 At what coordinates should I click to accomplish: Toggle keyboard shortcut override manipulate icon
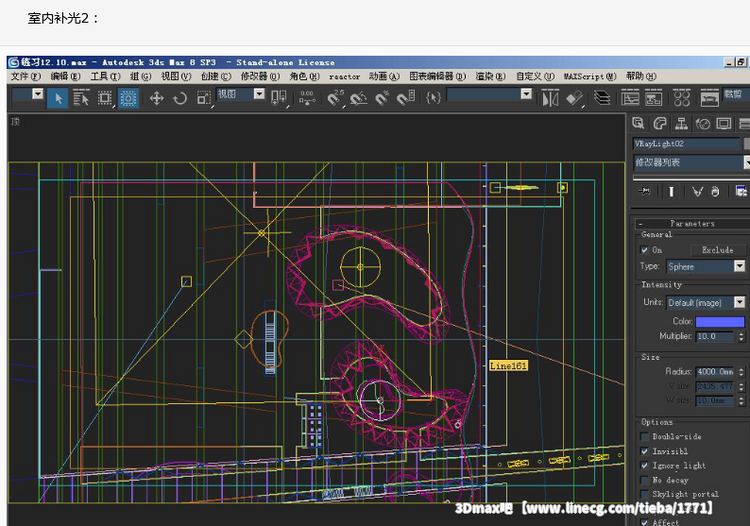[307, 99]
